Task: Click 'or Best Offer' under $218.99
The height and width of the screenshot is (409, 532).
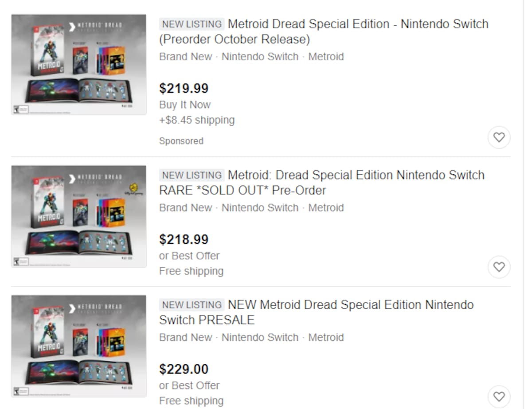Action: point(189,256)
